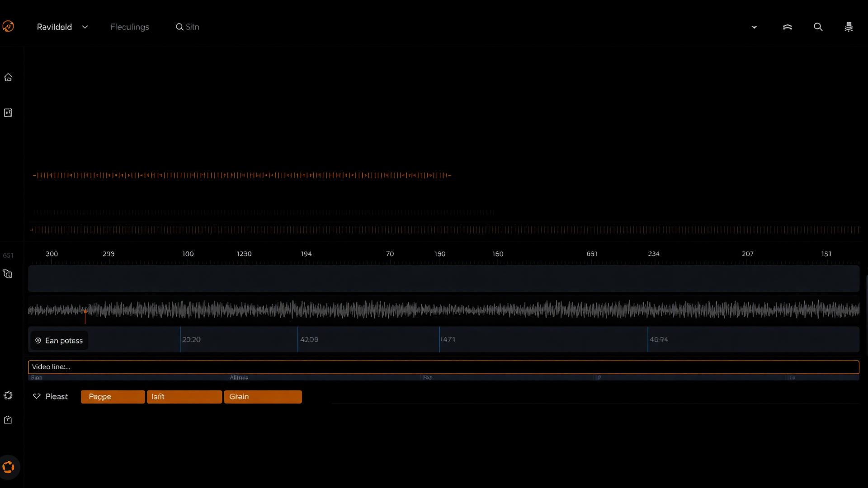The height and width of the screenshot is (488, 868).
Task: Open the Fleculings menu
Action: click(130, 27)
